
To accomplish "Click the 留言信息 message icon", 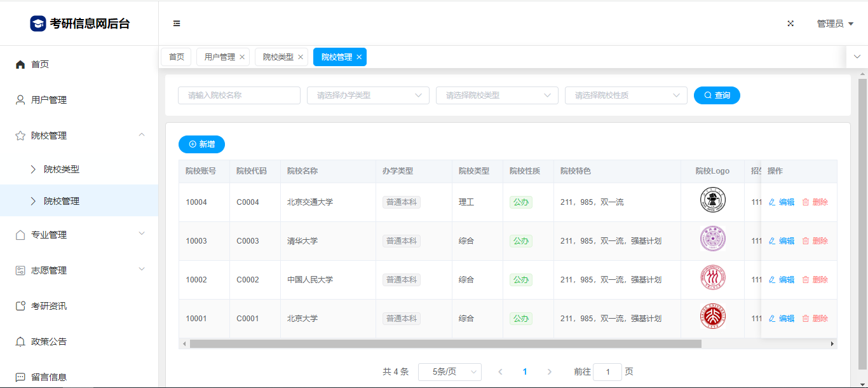I will [20, 377].
